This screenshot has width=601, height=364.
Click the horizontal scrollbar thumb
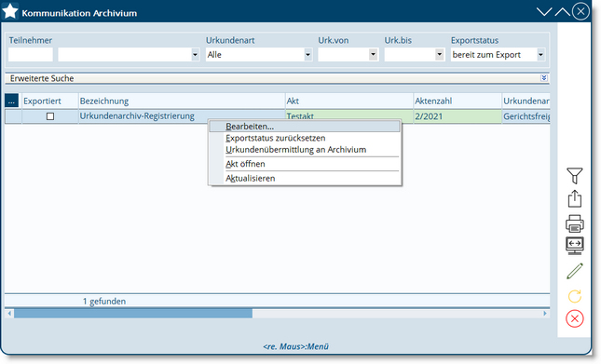[133, 314]
